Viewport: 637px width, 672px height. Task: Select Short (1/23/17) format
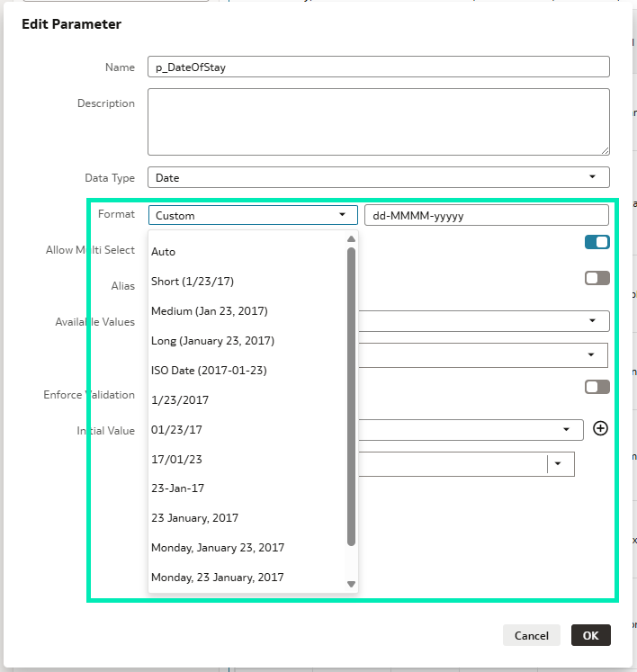tap(193, 282)
